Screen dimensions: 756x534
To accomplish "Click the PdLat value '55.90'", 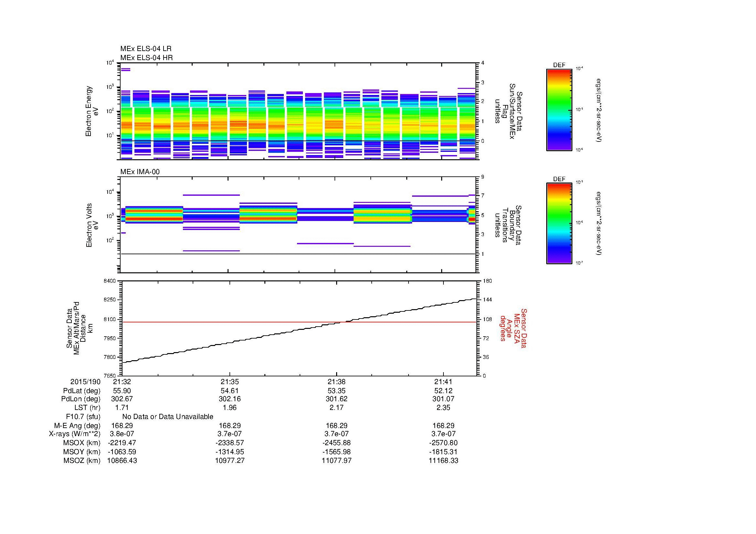I will pos(122,391).
